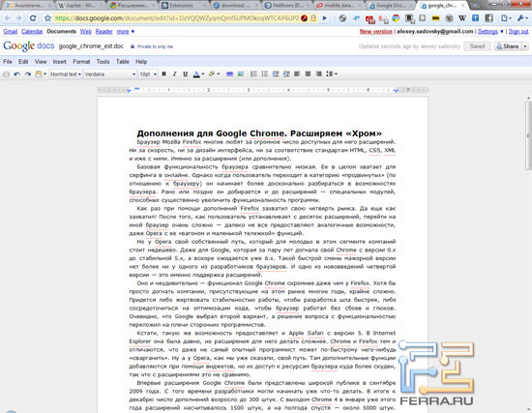Toggle italic formatting
532x413 pixels.
[x=174, y=74]
